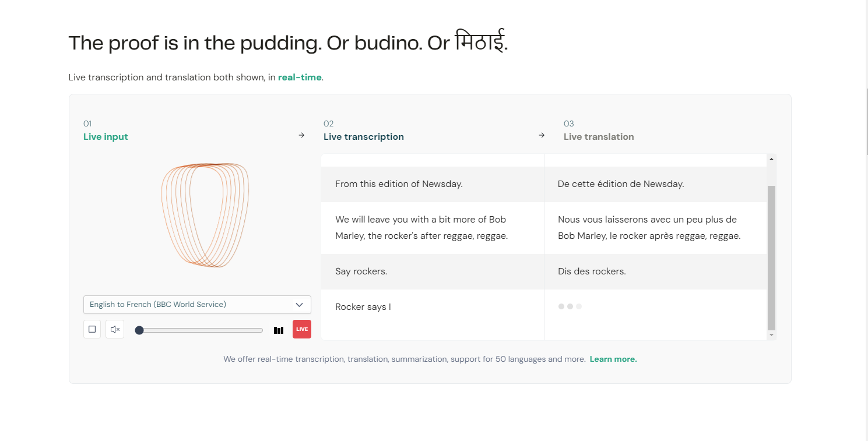Click the red LIVE indicator button
The image size is (868, 441).
tap(302, 329)
